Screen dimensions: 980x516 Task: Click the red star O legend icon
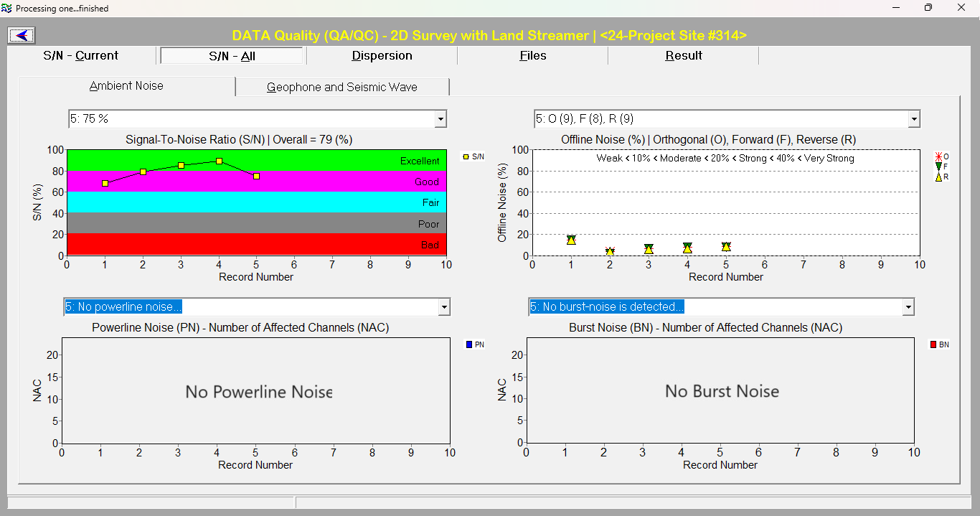938,156
